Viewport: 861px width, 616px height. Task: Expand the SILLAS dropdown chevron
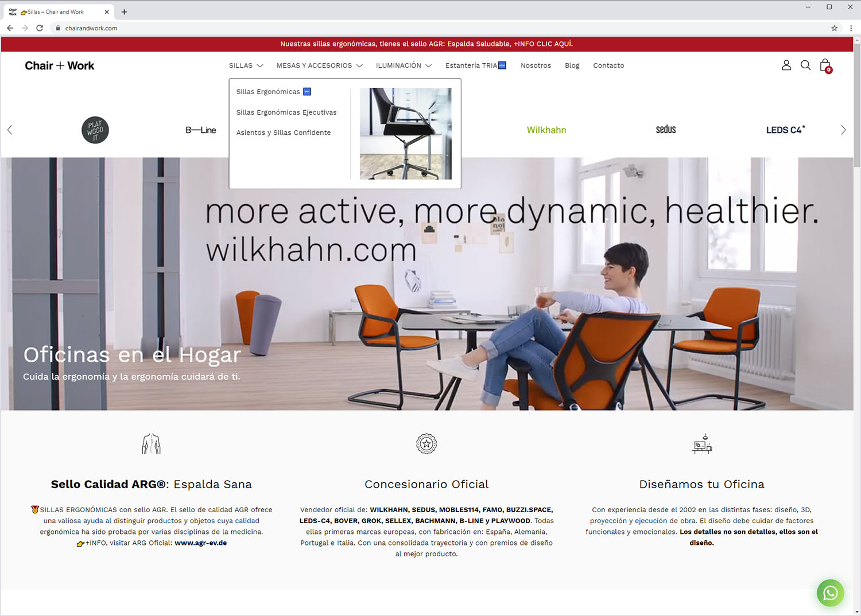[260, 65]
